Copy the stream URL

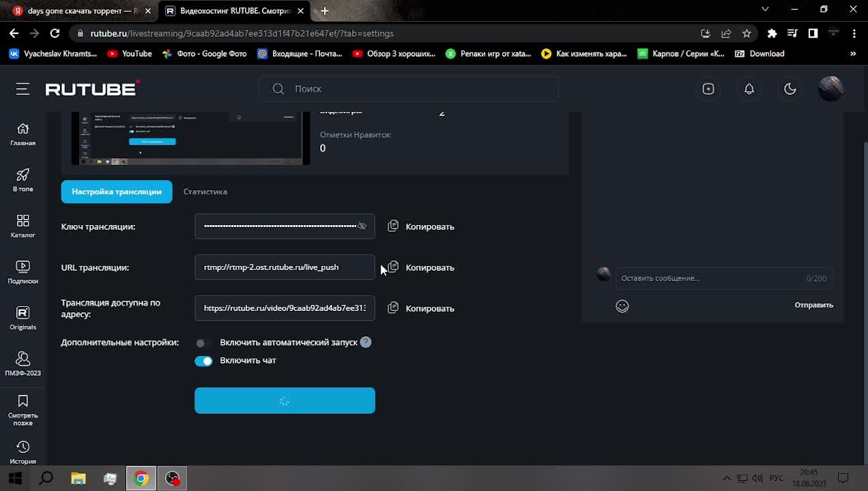click(421, 267)
